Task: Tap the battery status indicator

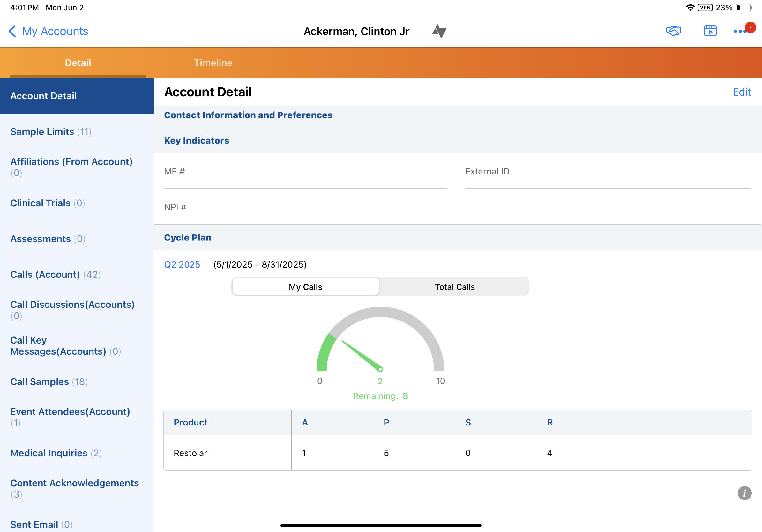Action: pyautogui.click(x=744, y=7)
